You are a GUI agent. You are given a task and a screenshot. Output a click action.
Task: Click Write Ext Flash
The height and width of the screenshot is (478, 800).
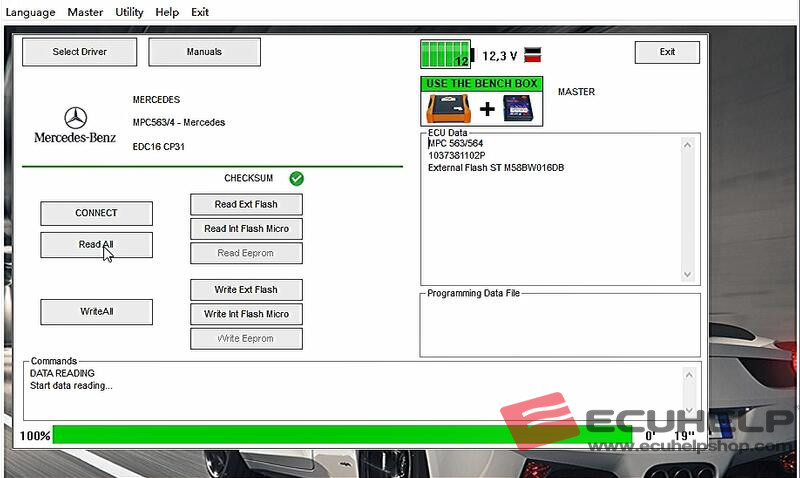click(246, 290)
